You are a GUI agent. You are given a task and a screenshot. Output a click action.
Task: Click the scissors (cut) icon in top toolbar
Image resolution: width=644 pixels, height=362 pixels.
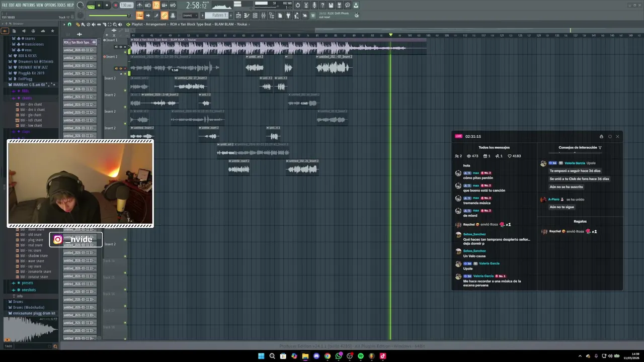point(306,6)
